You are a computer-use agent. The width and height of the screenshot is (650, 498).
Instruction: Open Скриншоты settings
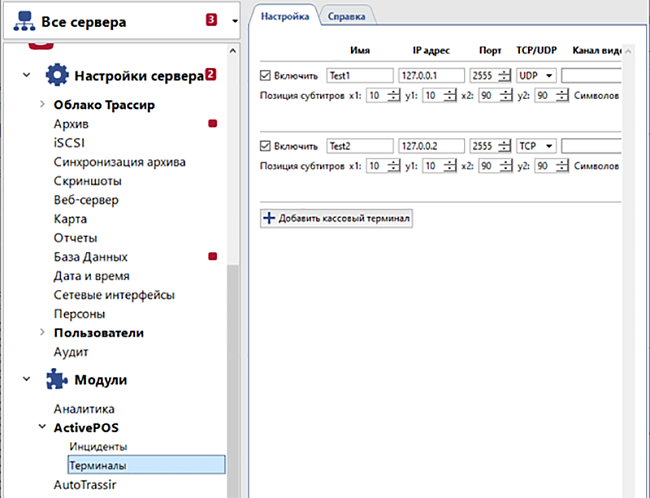click(87, 181)
